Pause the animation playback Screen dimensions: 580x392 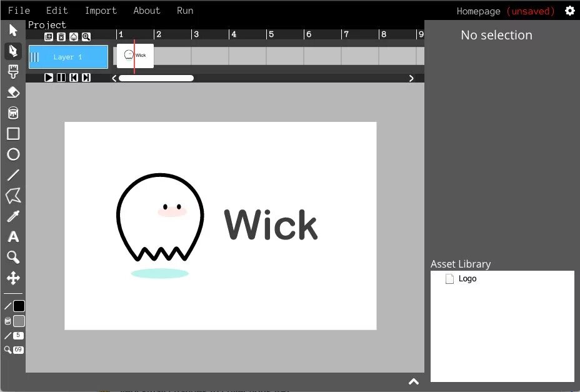61,78
